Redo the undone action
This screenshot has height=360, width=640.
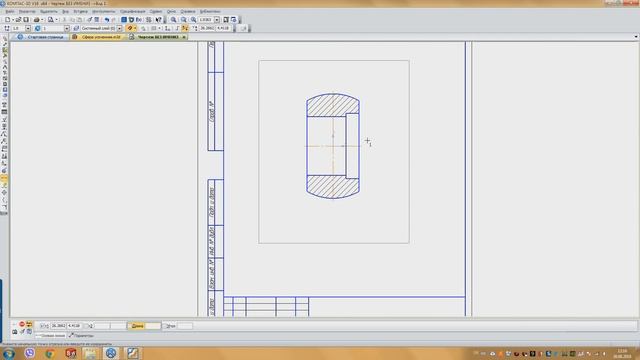coord(113,20)
